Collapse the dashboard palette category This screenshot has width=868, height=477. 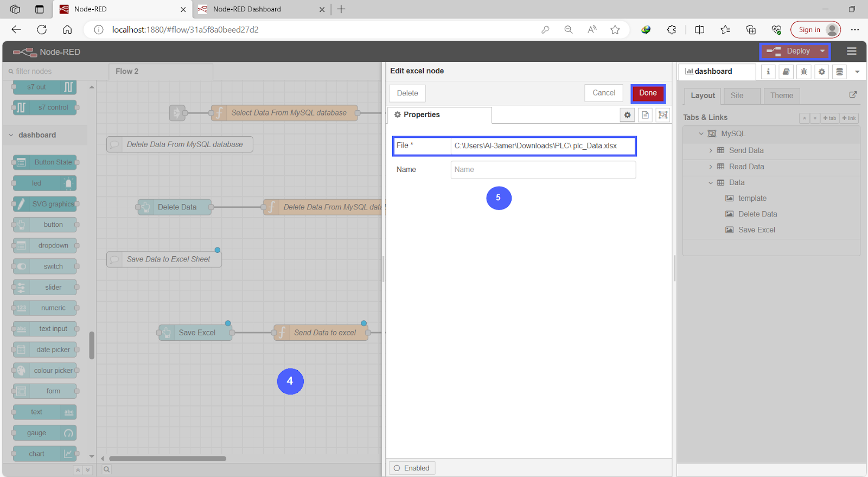coord(11,135)
